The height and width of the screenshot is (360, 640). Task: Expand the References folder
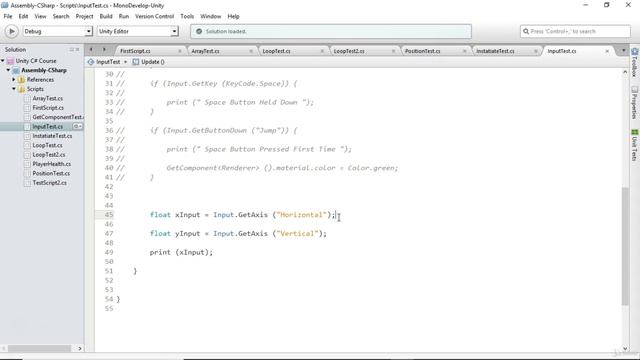click(14, 80)
